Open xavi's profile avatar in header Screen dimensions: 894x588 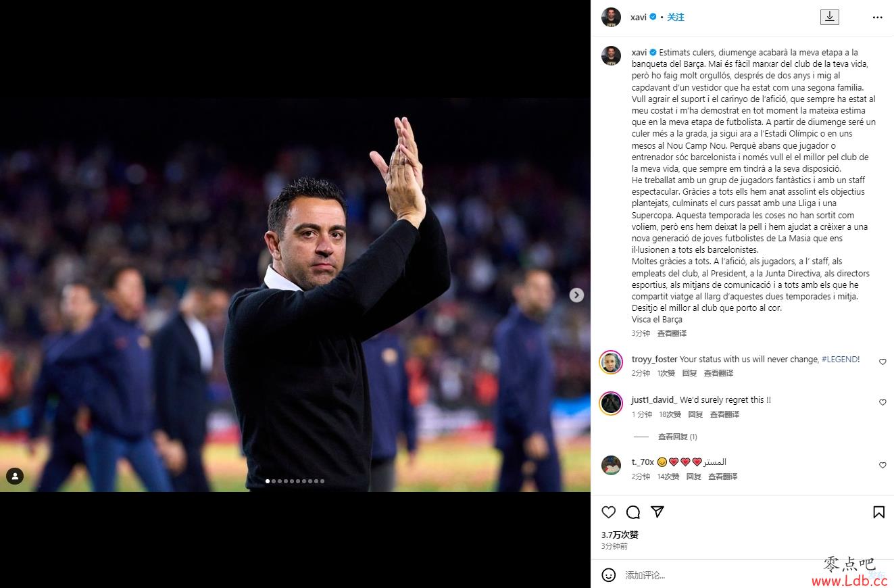coord(611,18)
